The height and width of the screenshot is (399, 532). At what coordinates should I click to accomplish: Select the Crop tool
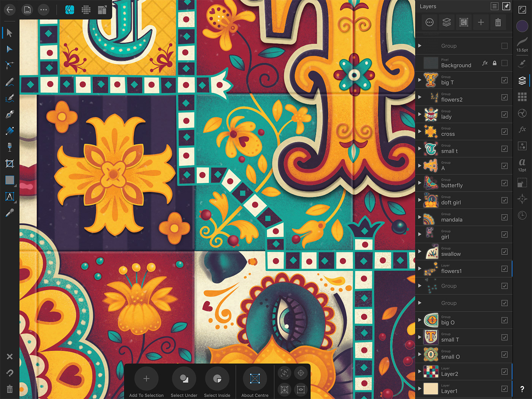coord(9,164)
